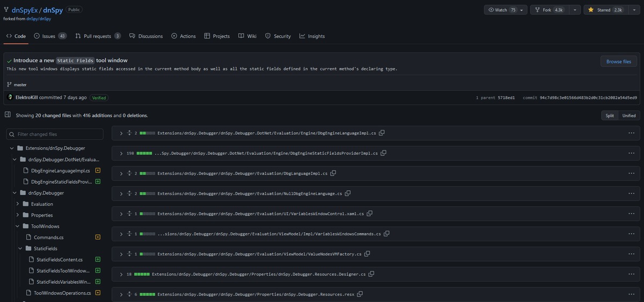Screen dimensions: 644x302
Task: Open options menu for VariablesWindowsCommands.cs diff
Action: [631, 234]
